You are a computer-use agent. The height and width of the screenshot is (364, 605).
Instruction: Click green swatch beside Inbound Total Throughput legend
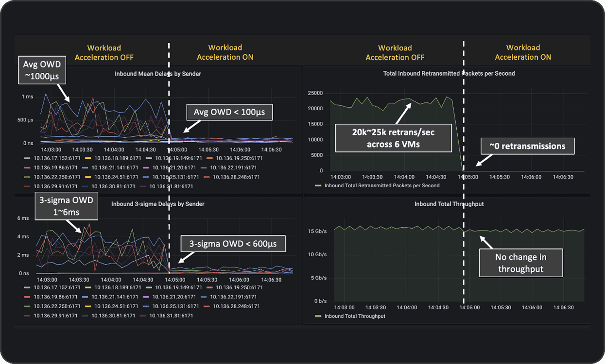coord(318,316)
